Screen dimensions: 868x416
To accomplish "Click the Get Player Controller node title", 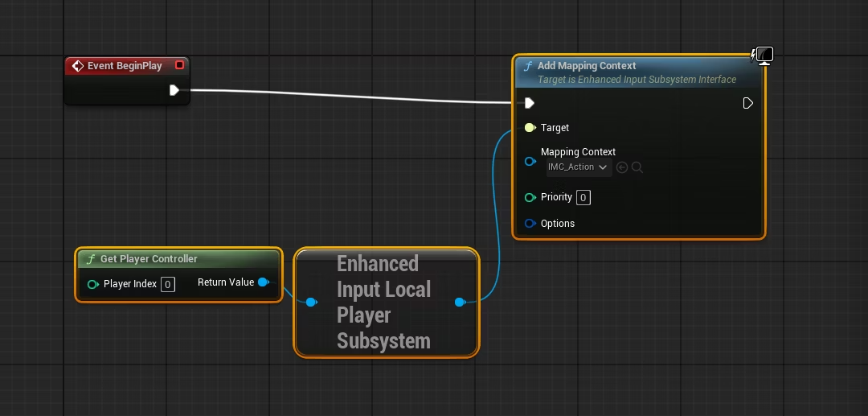I will pyautogui.click(x=149, y=258).
